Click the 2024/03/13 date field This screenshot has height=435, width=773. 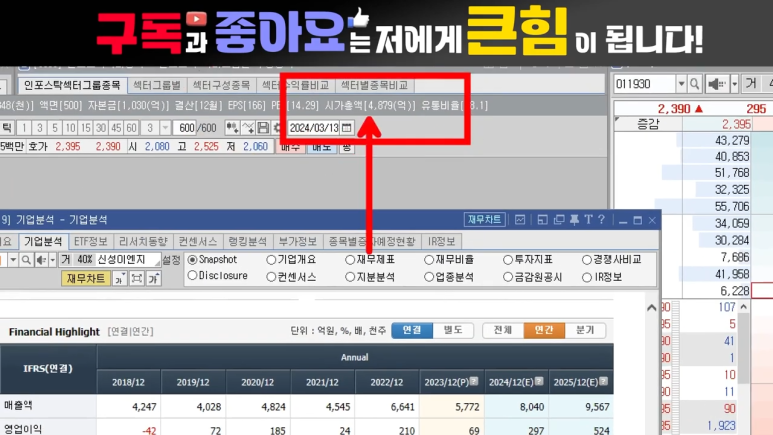click(x=314, y=128)
